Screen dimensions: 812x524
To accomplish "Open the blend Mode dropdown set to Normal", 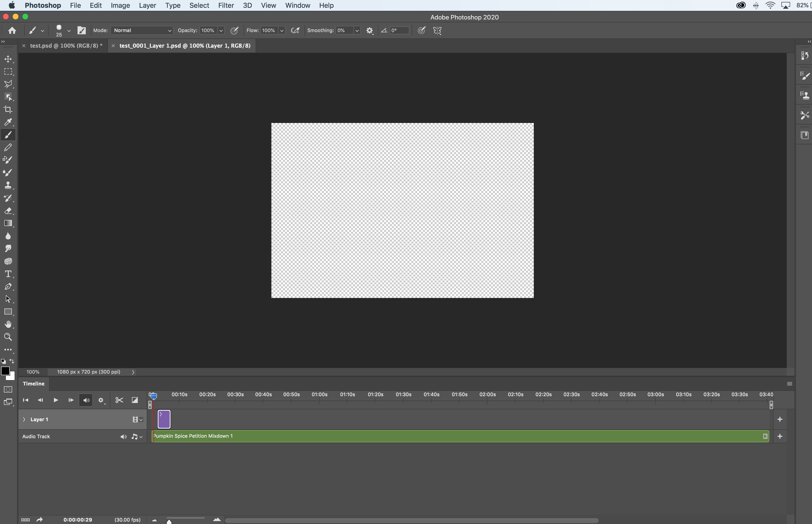I will [x=141, y=30].
